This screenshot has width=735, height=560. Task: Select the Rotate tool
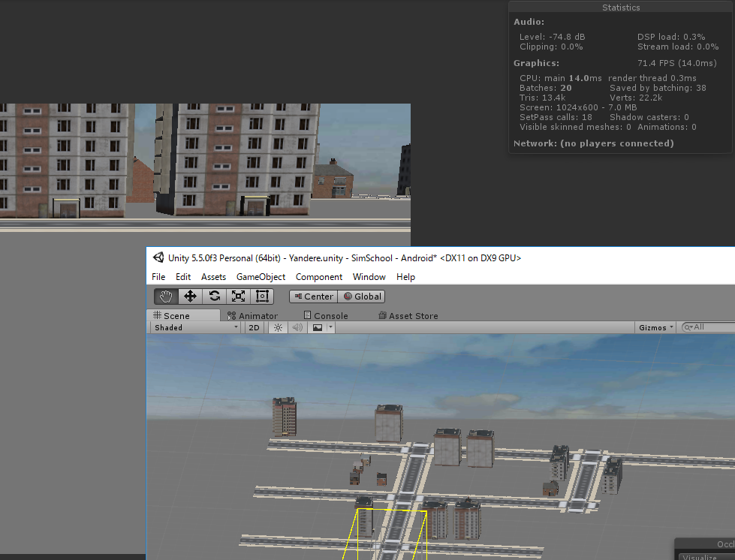[215, 297]
